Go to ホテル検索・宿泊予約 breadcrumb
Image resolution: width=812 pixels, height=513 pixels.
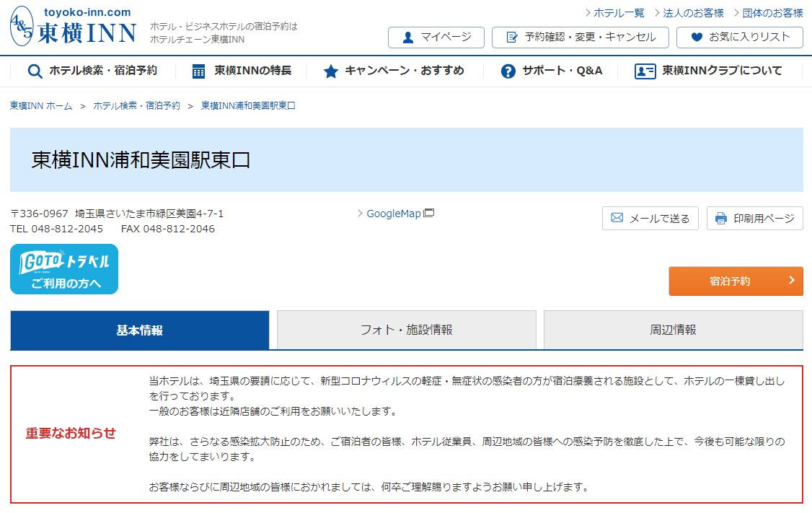pyautogui.click(x=137, y=106)
